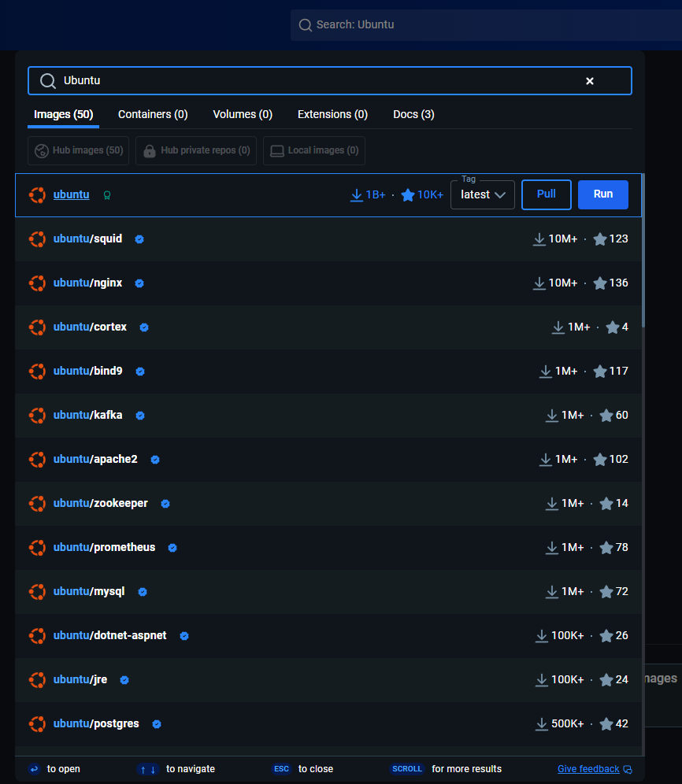
Task: Run the ubuntu image
Action: click(603, 194)
